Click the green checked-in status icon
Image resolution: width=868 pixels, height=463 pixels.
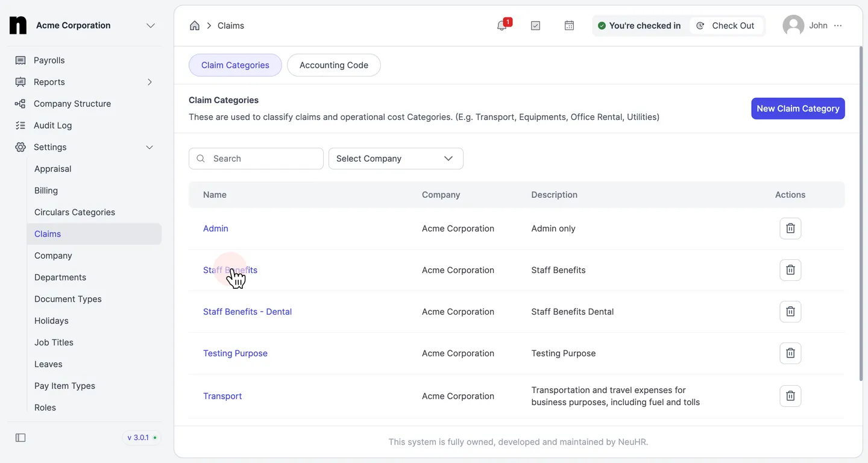pos(602,25)
